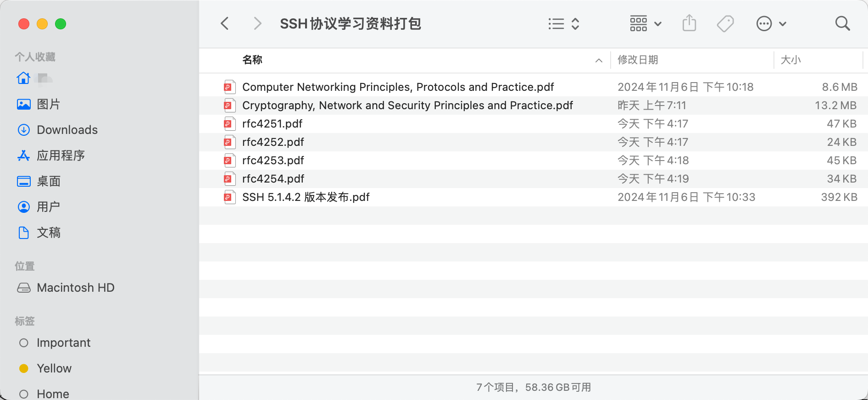
Task: Close the Finder window with red button
Action: 24,24
